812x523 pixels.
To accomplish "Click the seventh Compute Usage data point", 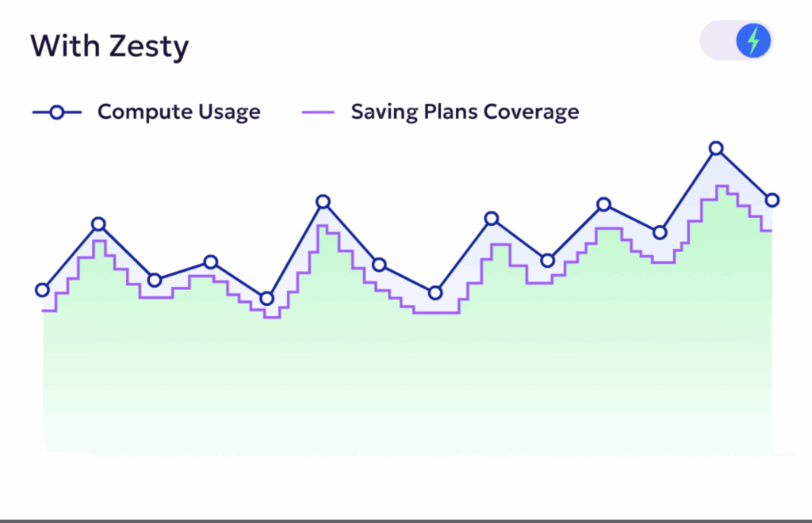I will (x=379, y=265).
